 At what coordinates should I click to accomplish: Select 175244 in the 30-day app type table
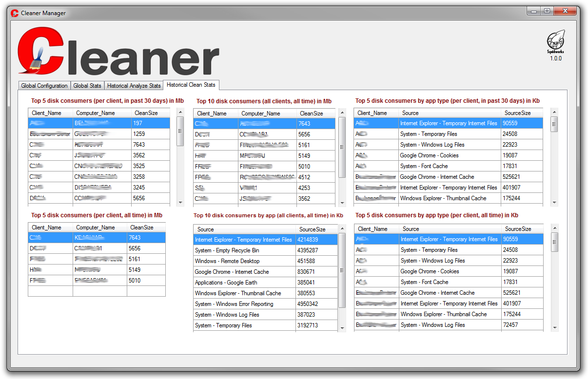[x=522, y=198]
